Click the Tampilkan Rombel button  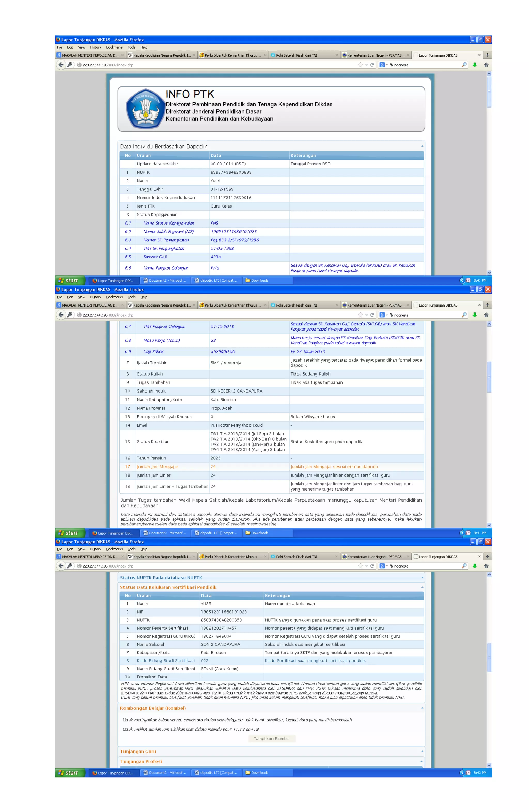272,739
